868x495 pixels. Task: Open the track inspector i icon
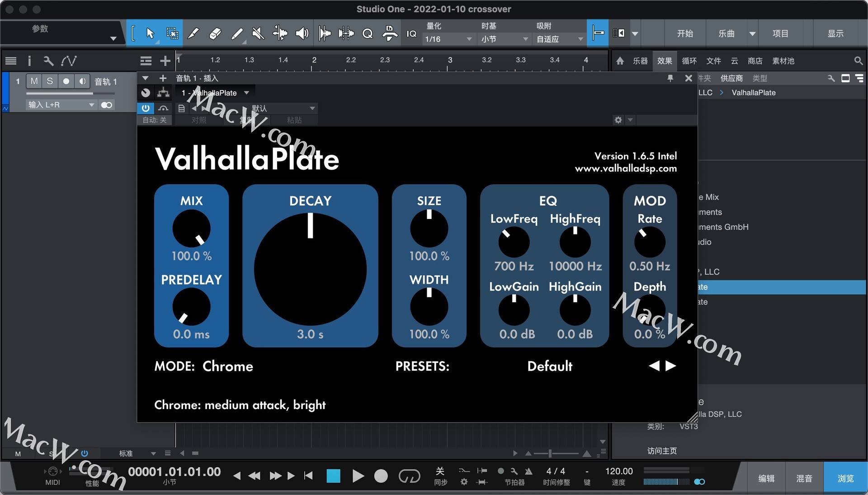click(x=29, y=61)
